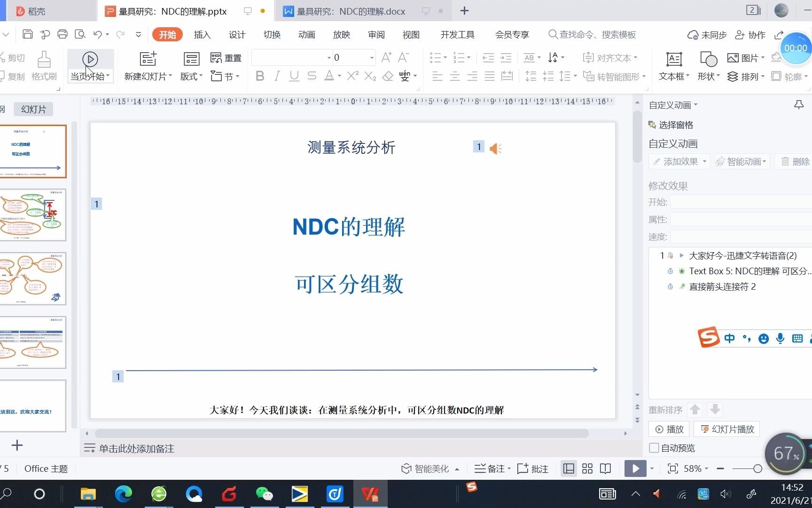
Task: Select the second slide thumbnail
Action: (33, 215)
